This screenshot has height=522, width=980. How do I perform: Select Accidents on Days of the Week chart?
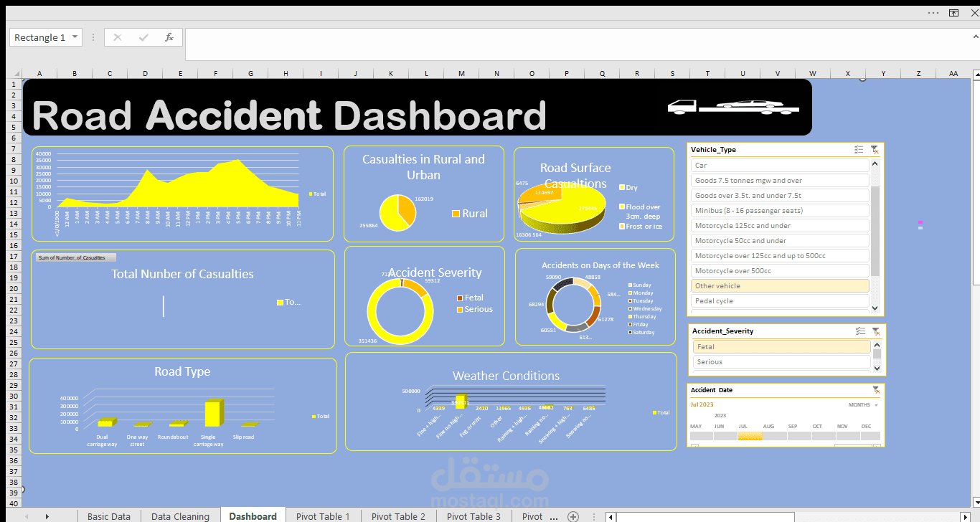pos(595,297)
